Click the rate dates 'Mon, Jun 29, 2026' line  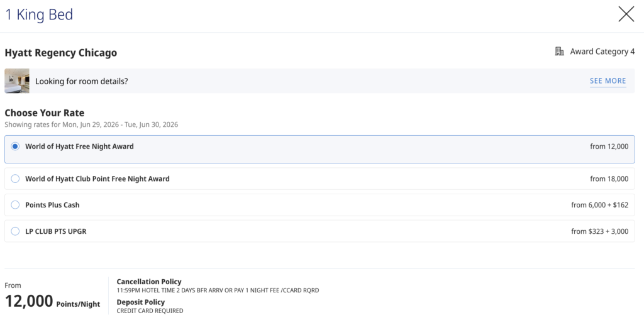pos(91,124)
